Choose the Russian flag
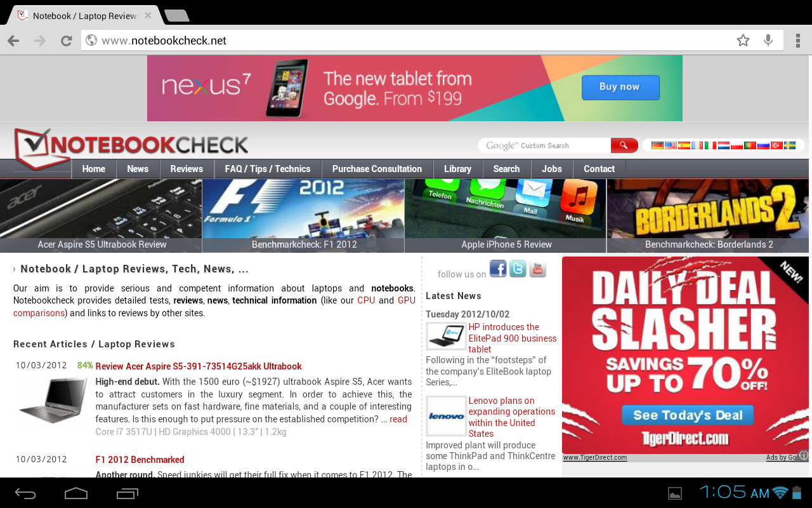 [x=763, y=145]
